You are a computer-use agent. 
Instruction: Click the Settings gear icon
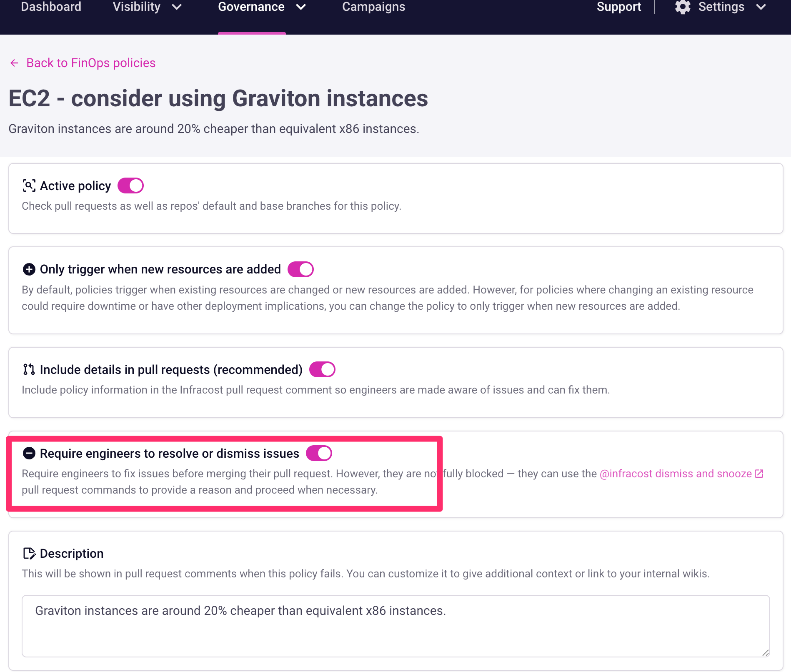(683, 7)
